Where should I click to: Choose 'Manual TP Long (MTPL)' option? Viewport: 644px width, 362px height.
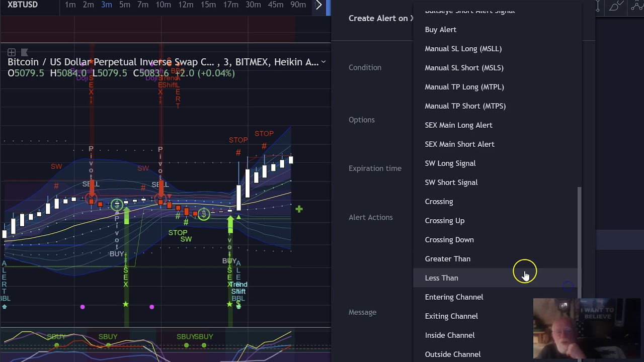[464, 87]
